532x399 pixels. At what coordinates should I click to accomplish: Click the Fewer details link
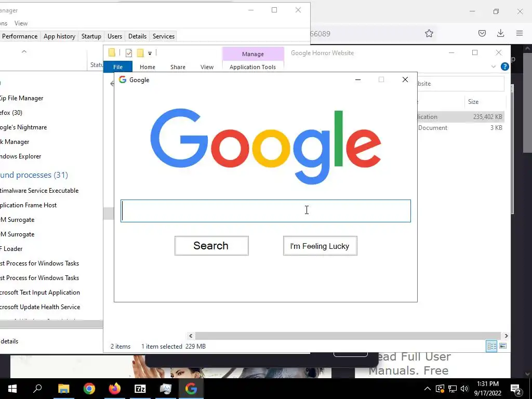9,341
